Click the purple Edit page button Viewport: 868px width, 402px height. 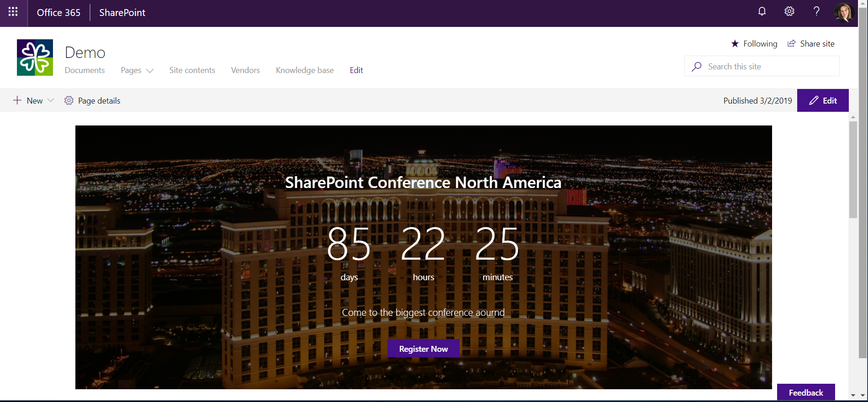coord(823,100)
